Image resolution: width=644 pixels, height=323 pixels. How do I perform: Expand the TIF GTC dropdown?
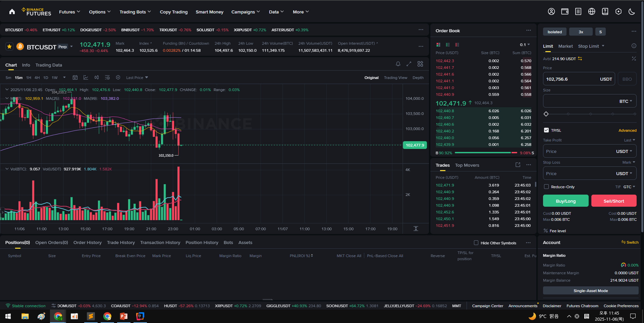point(629,187)
